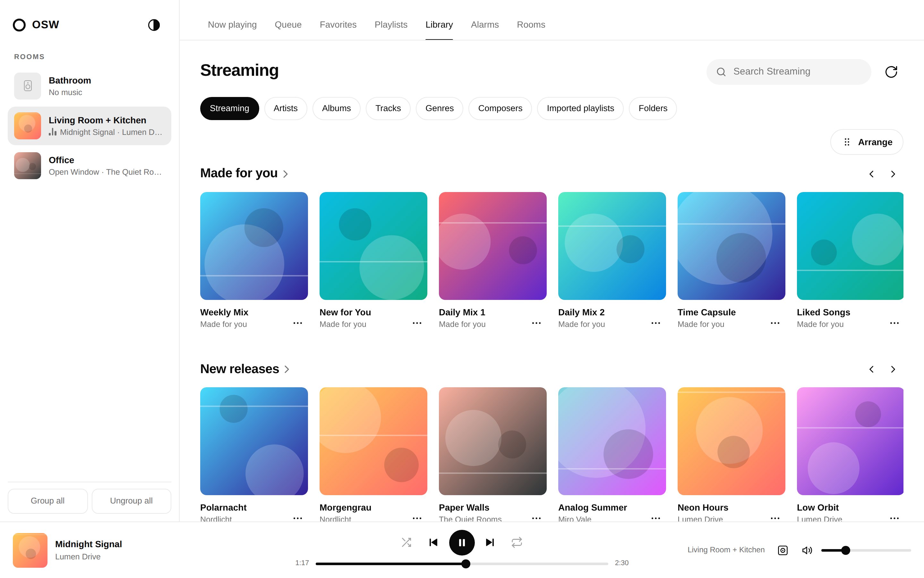Viewport: 924px width, 578px height.
Task: Open the speaker output icon
Action: pyautogui.click(x=783, y=550)
